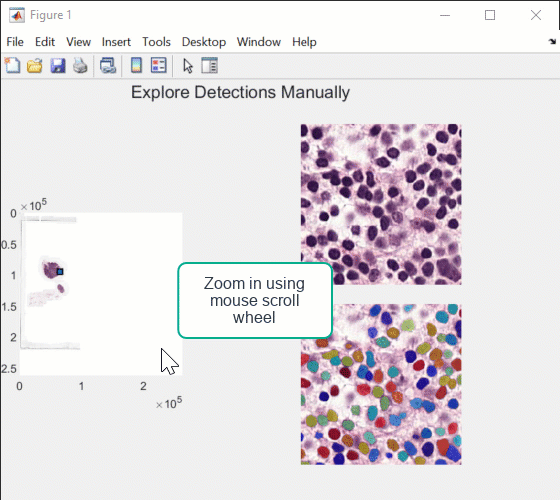The image size is (560, 500).
Task: Dock the figure using the corner arrow
Action: (x=552, y=41)
